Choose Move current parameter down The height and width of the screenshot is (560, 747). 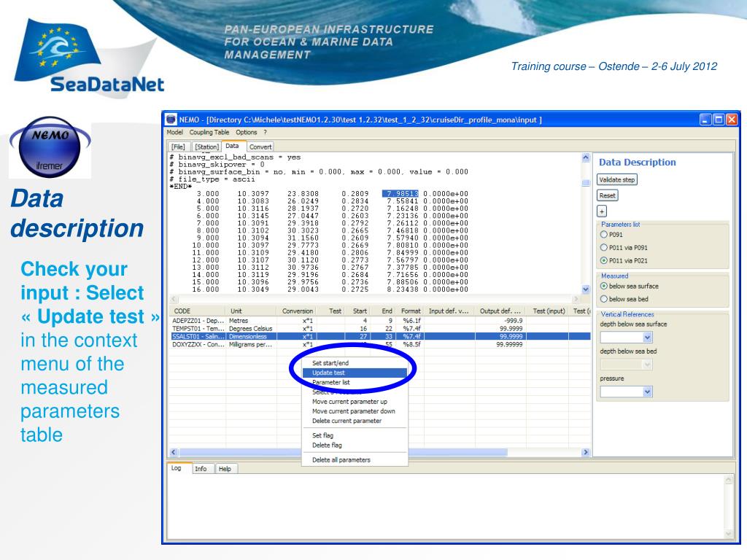click(x=355, y=411)
